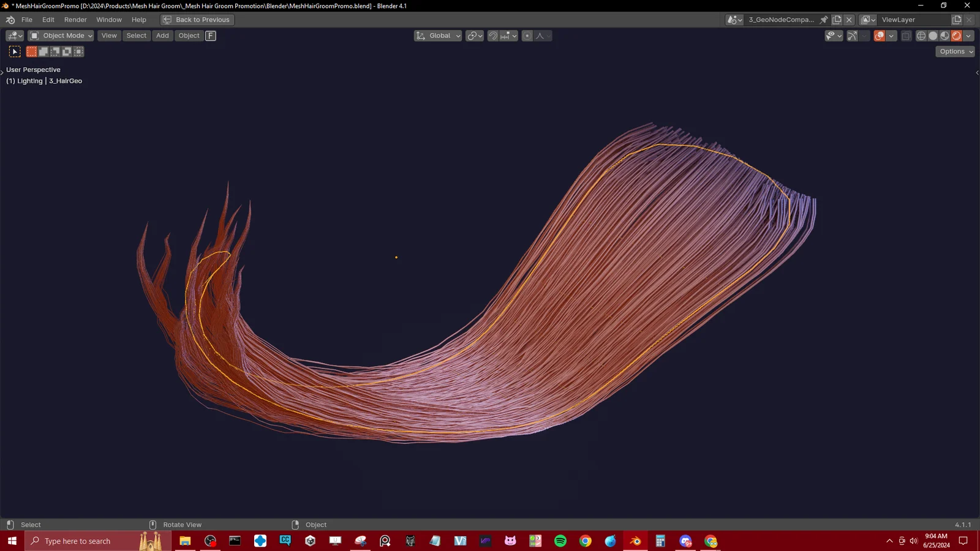Select the Subtract selection mode icon

(x=55, y=51)
